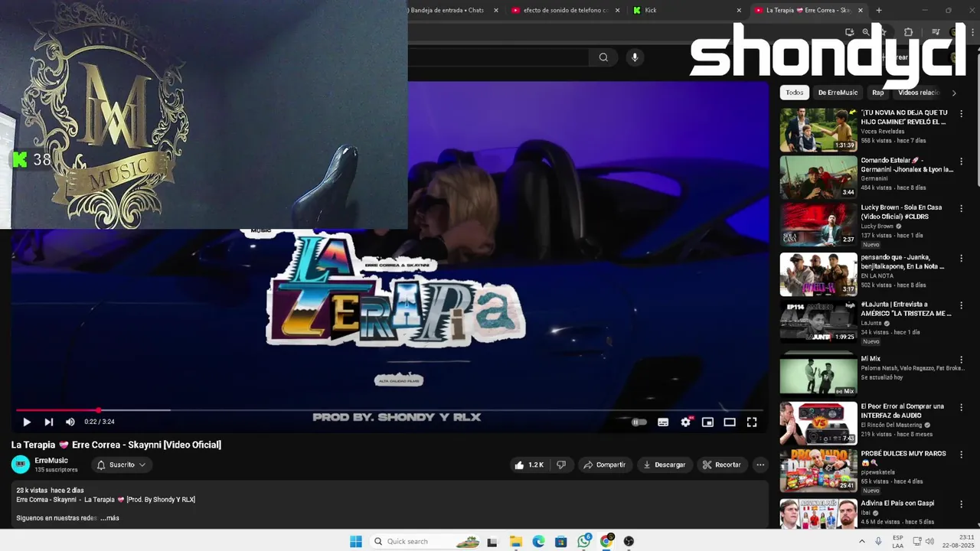Show hidden system tray icons
Image resolution: width=980 pixels, height=551 pixels.
tap(862, 541)
